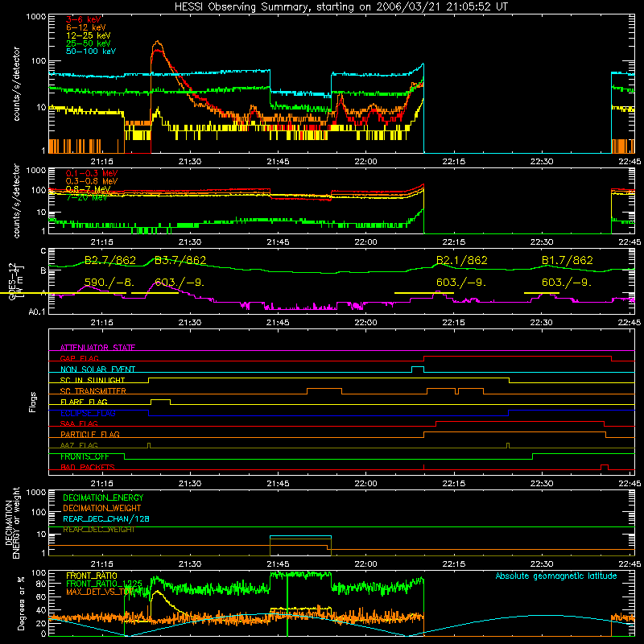Select the SC_IN_SUNLIGHT flag label
Screen dimensions: 644x644
click(x=93, y=380)
